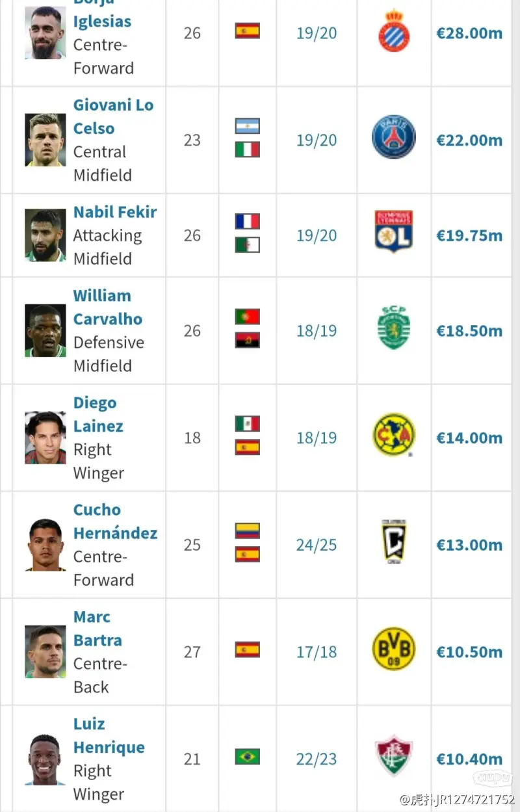Image resolution: width=520 pixels, height=812 pixels.
Task: Click the €28.00m transfer fee
Action: 469,33
